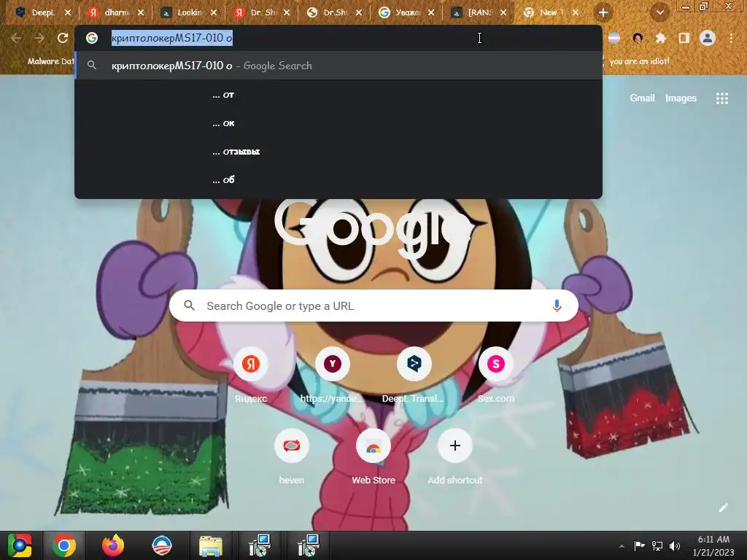
Task: Open the Extensions puzzle icon
Action: click(660, 38)
